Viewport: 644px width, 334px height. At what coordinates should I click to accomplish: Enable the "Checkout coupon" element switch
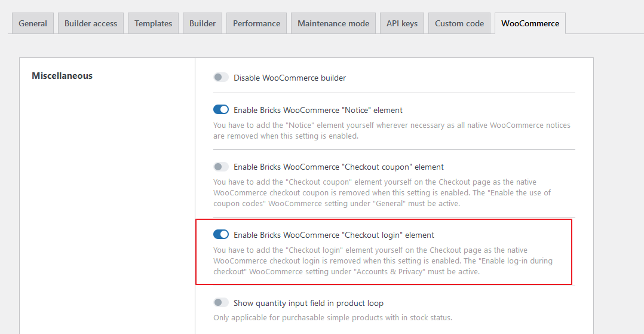(x=221, y=167)
